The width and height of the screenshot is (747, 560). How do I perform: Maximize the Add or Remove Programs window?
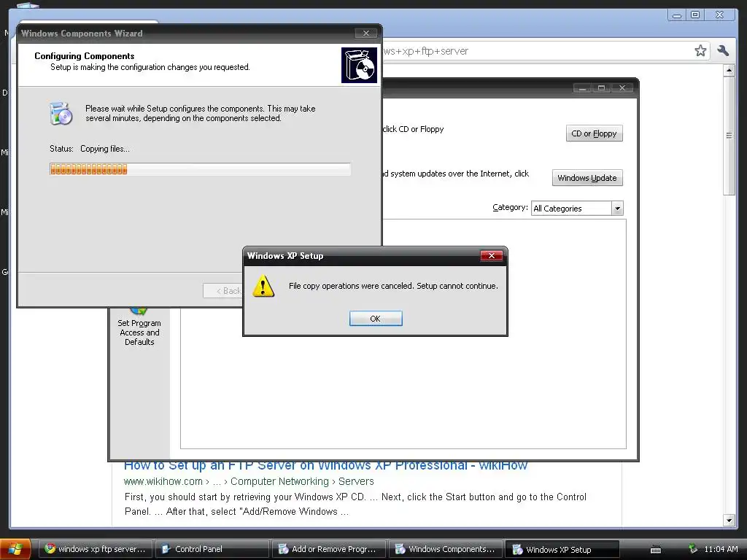pos(602,88)
